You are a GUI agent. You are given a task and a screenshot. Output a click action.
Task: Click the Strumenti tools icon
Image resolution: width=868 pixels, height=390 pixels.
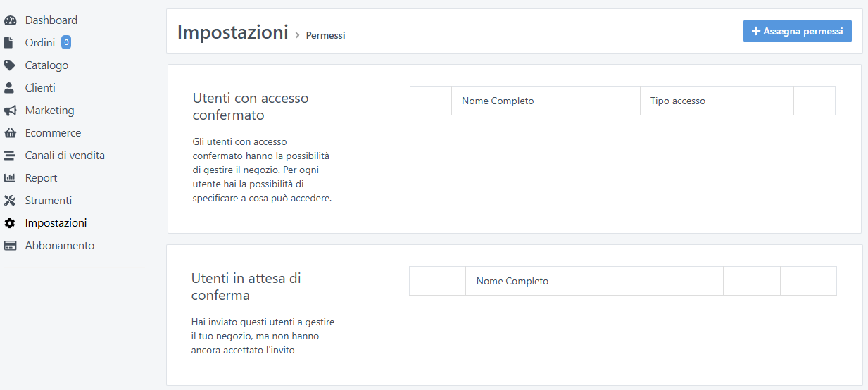click(10, 201)
